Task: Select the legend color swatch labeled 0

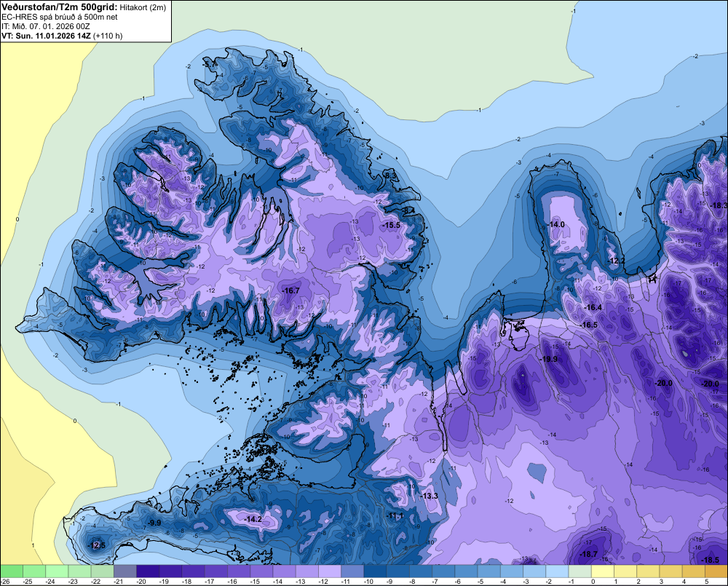Action: click(603, 571)
